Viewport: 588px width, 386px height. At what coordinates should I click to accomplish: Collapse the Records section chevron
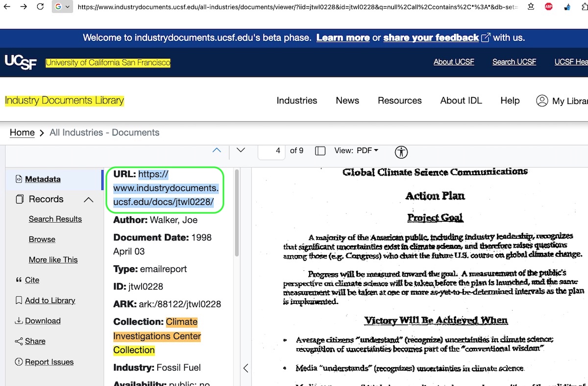pos(88,200)
